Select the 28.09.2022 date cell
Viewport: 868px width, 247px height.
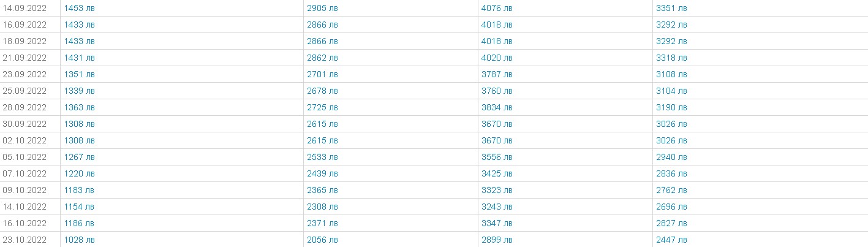(x=30, y=107)
